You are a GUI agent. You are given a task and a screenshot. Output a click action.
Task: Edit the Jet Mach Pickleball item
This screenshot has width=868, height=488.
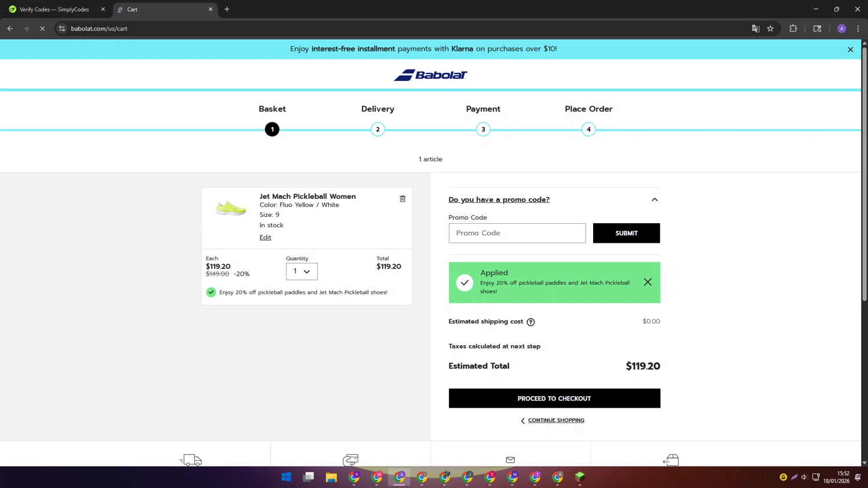(x=265, y=238)
